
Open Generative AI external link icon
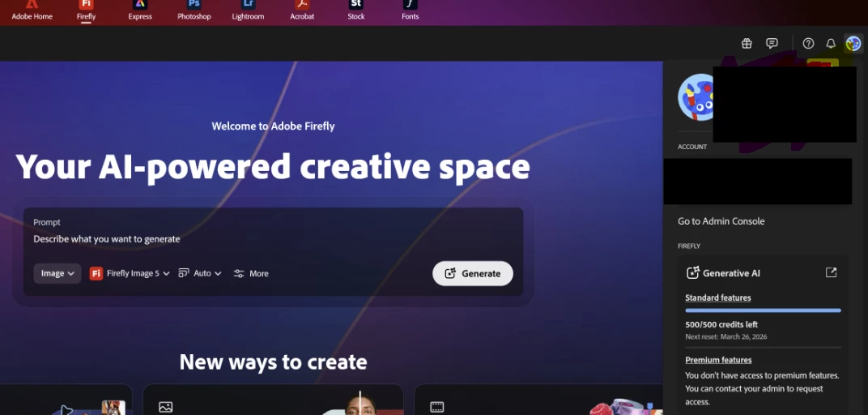[x=831, y=272]
